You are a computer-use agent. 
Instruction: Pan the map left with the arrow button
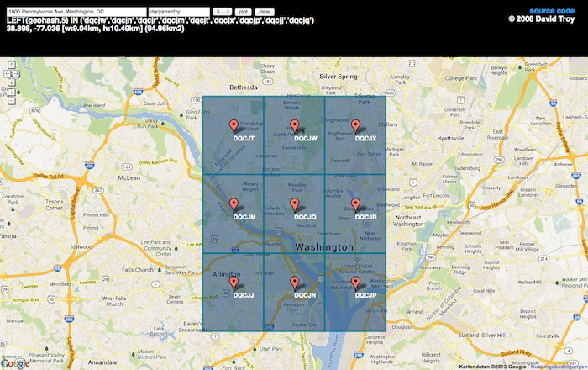[7, 73]
